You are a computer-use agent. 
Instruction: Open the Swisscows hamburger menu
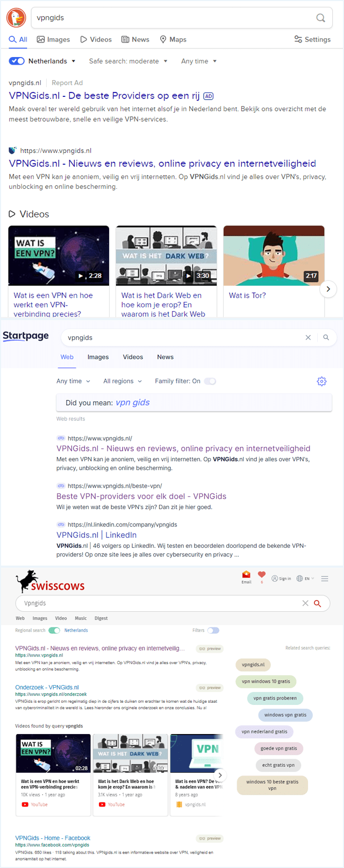[x=325, y=578]
